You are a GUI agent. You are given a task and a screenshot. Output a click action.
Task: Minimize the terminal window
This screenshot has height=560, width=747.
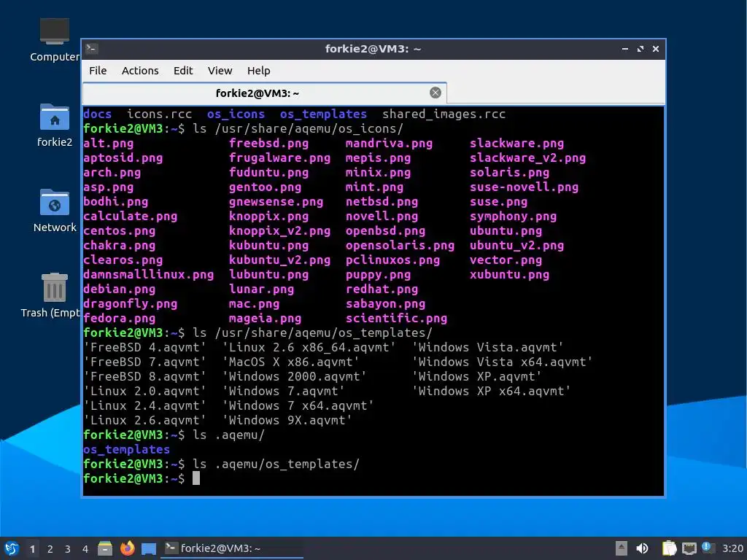click(625, 49)
